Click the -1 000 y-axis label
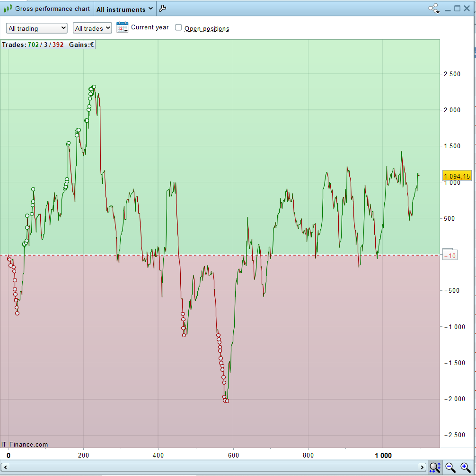476x476 pixels. tap(454, 327)
